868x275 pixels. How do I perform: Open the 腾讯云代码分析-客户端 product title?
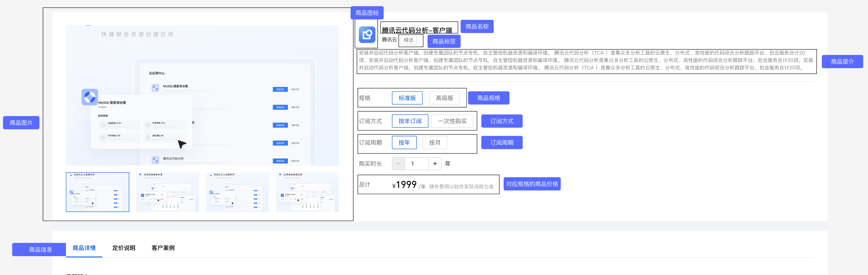[417, 30]
